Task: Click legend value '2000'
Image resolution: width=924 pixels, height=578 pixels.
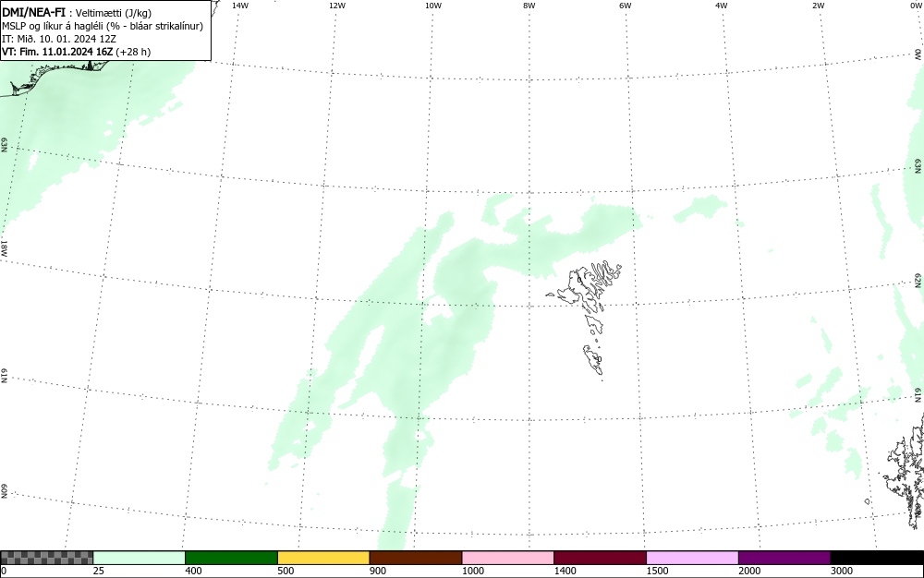Action: tap(749, 571)
